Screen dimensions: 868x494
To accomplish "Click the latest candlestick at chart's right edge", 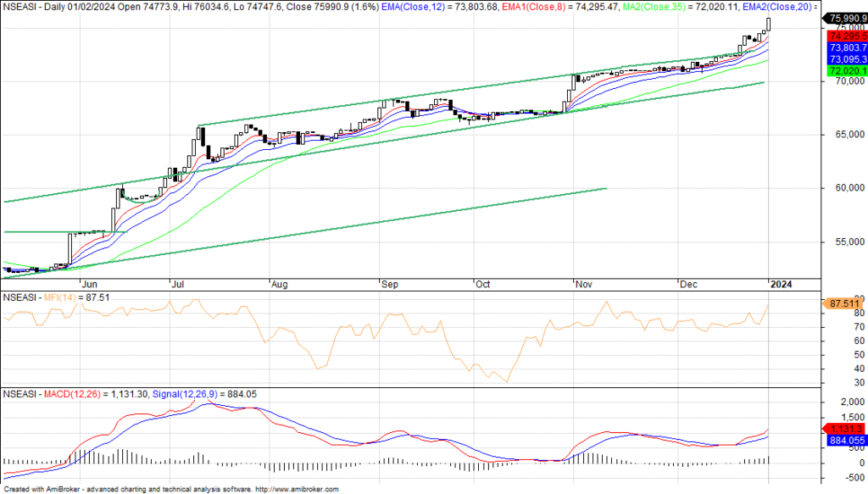I will pyautogui.click(x=768, y=25).
